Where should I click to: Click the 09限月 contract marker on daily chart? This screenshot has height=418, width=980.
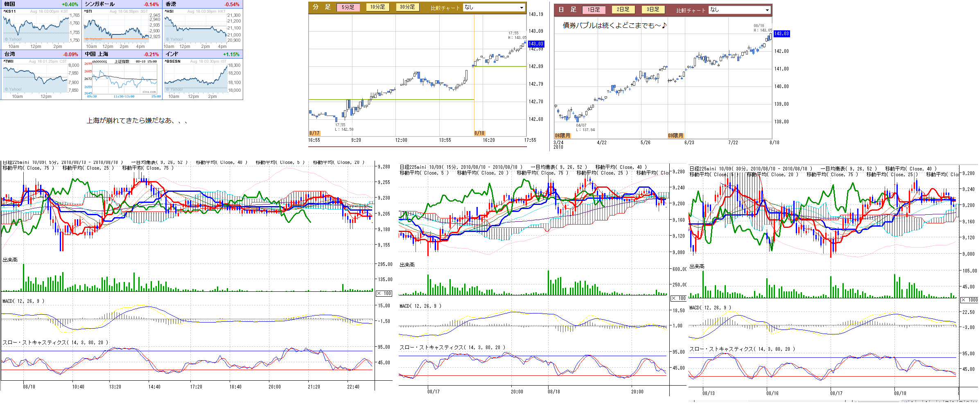675,136
